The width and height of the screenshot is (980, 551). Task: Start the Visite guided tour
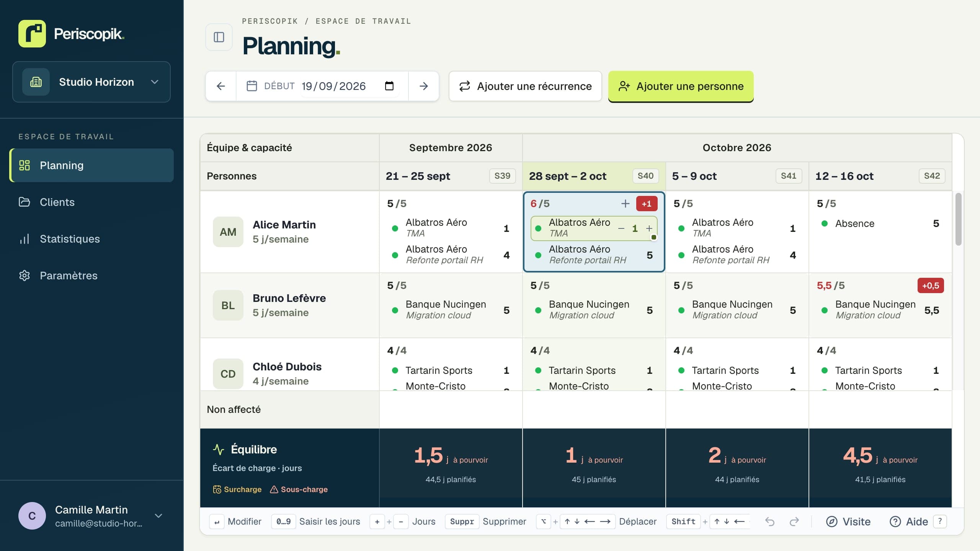[848, 522]
